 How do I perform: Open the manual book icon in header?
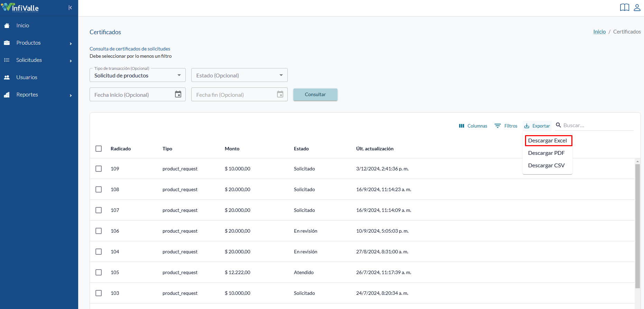click(625, 8)
